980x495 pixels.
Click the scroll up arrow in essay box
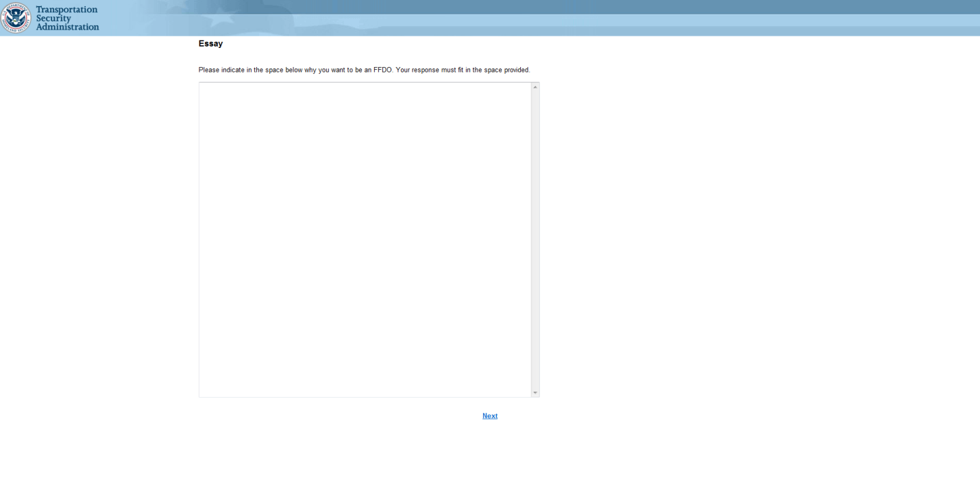click(x=535, y=87)
